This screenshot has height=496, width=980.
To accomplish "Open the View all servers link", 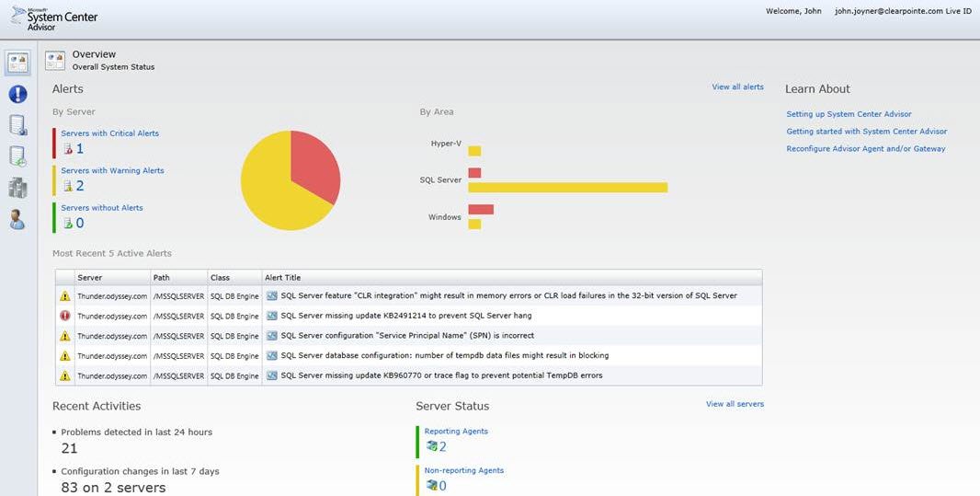I will 735,404.
